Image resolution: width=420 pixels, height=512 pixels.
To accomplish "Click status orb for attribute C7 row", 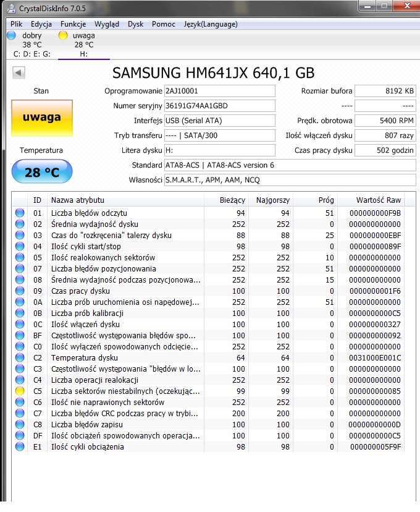I will click(20, 413).
